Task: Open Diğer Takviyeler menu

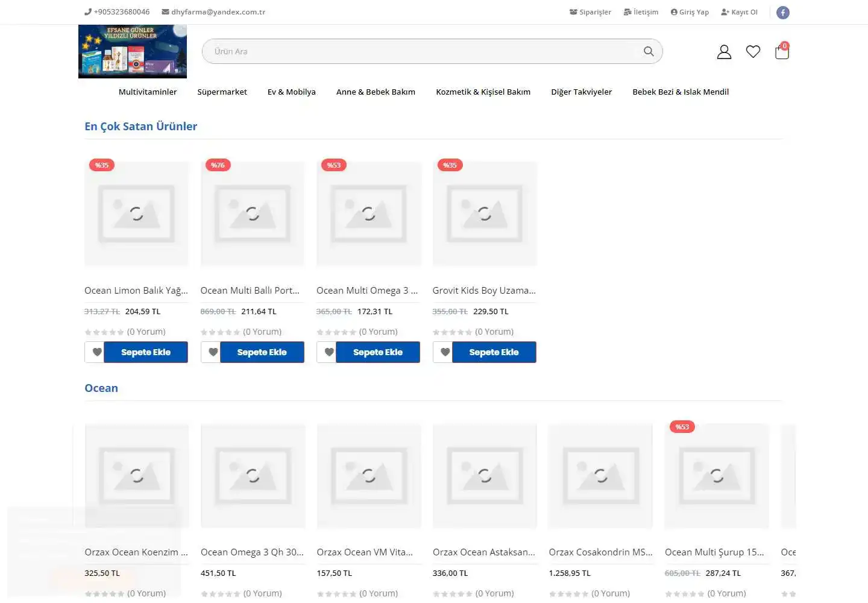Action: tap(582, 92)
